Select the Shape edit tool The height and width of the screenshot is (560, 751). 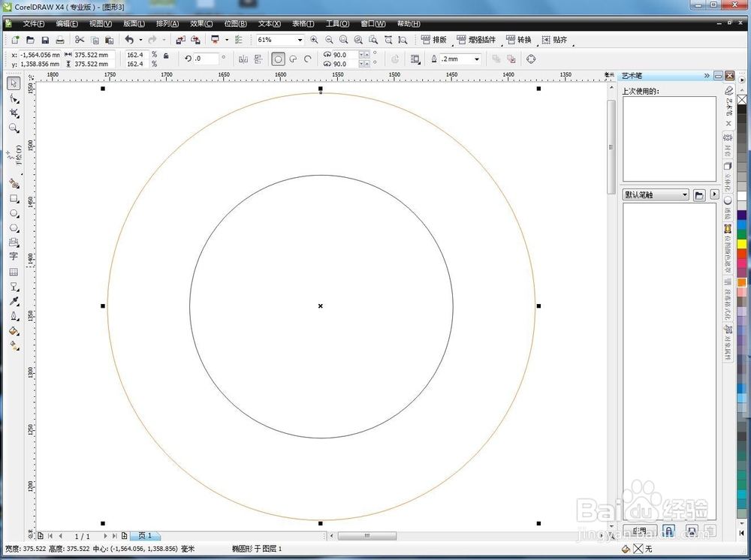(14, 98)
